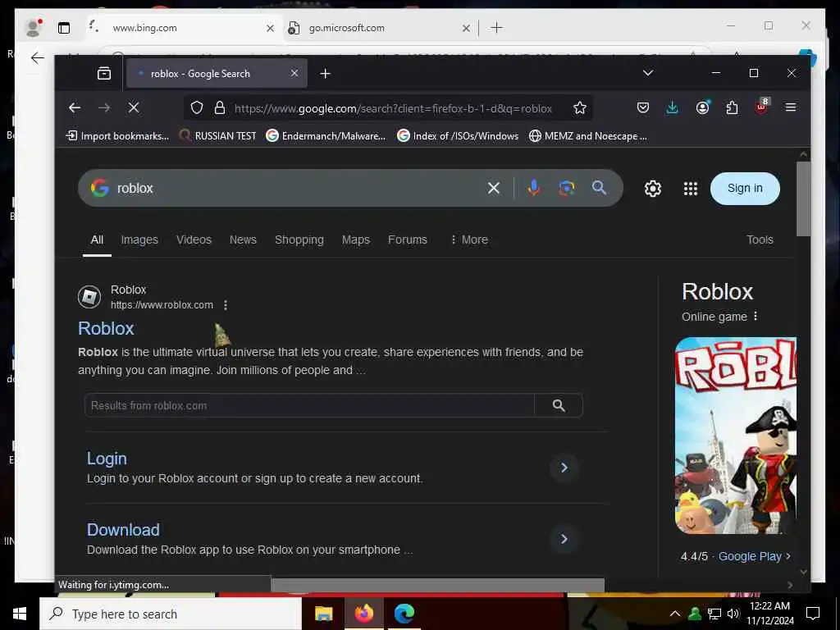Clear the roblox search query
The image size is (840, 630).
(x=493, y=188)
